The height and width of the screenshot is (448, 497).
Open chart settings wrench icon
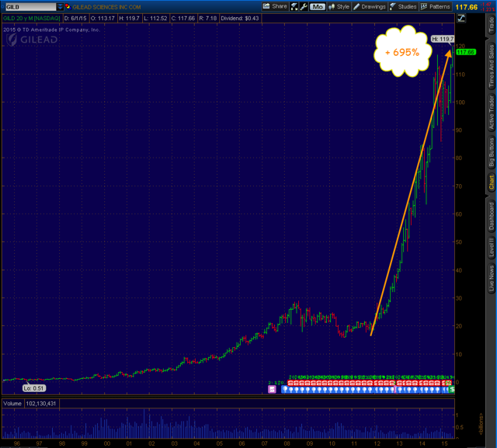(x=304, y=7)
